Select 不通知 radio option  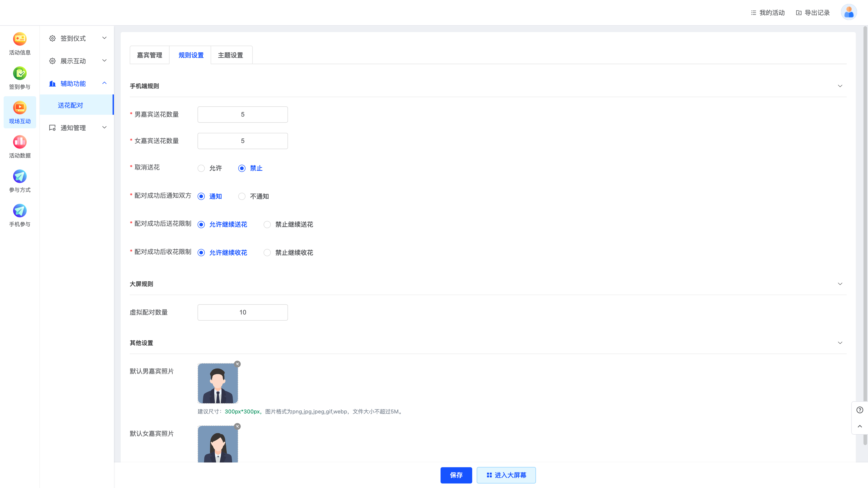(x=242, y=196)
